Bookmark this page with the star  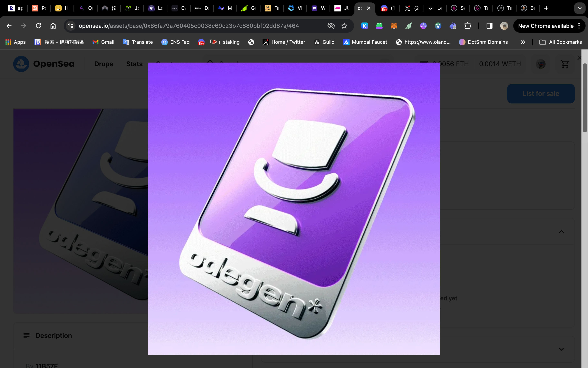coord(344,26)
